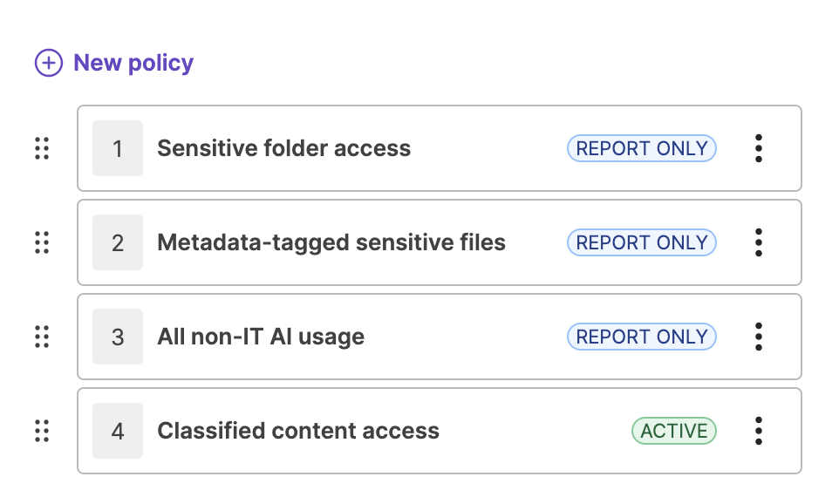Show options menu for Classified content access
Screen dimensions: 839x504
tap(759, 431)
